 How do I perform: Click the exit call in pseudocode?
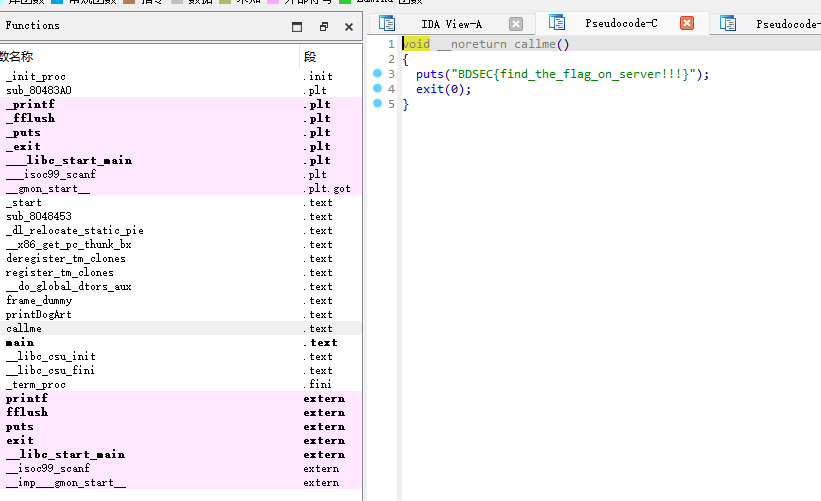click(429, 89)
